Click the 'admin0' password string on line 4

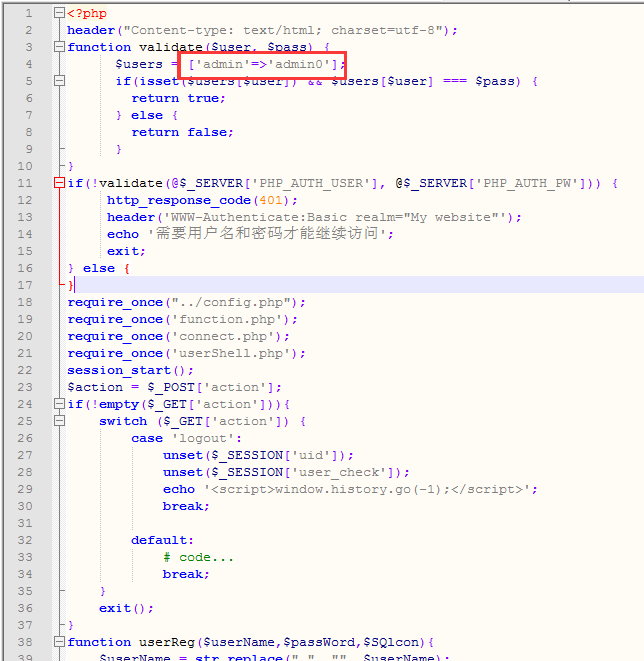click(x=299, y=64)
